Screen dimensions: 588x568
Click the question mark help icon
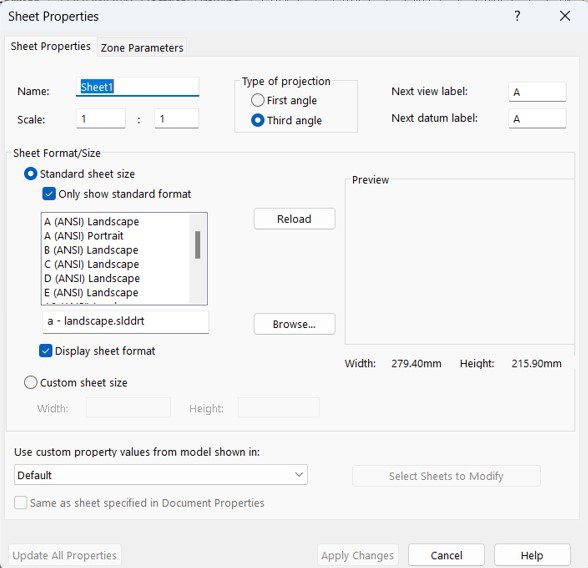(517, 16)
